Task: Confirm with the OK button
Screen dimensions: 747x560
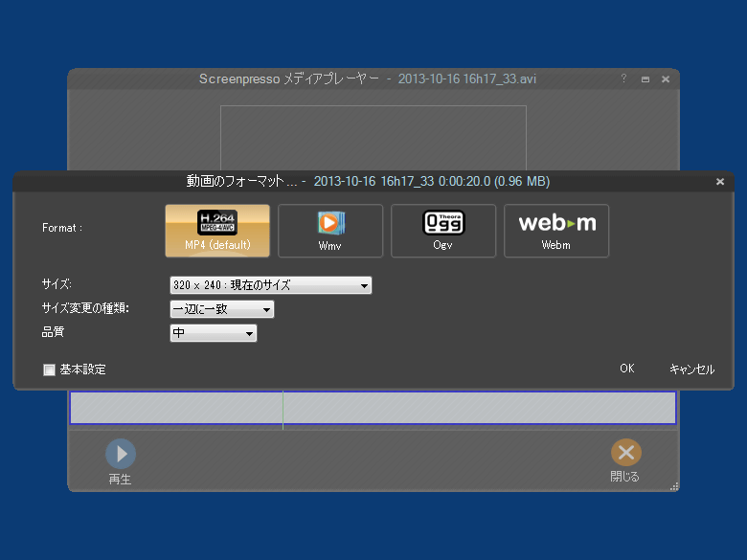Action: click(x=627, y=369)
